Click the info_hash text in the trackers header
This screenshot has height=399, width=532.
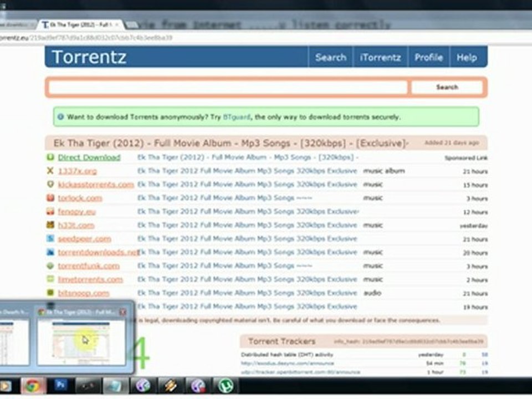(408, 341)
